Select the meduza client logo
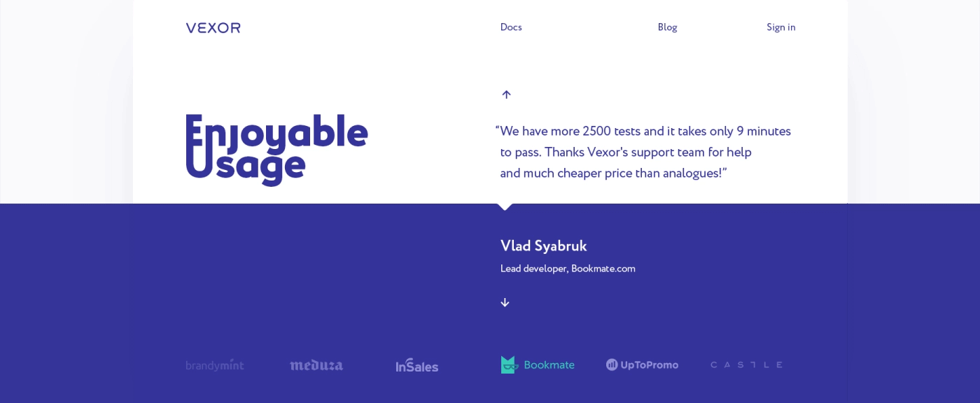Screen dimensions: 980x403 click(x=316, y=365)
